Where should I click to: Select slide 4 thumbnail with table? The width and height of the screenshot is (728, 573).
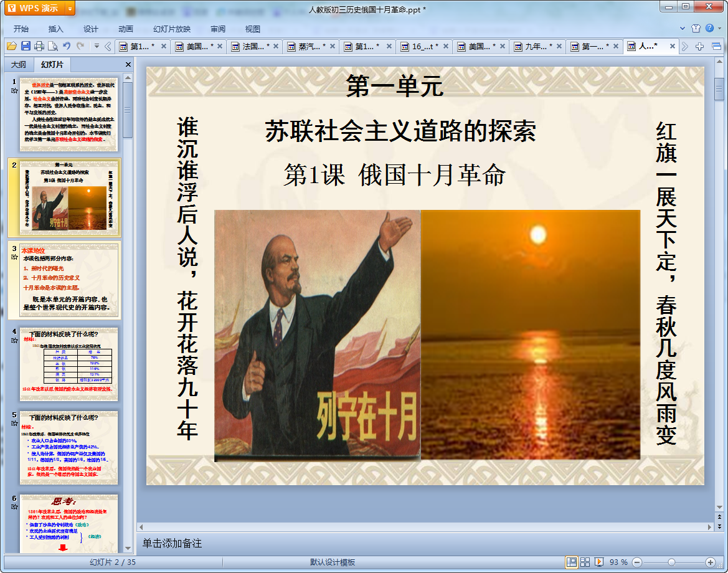tap(69, 364)
